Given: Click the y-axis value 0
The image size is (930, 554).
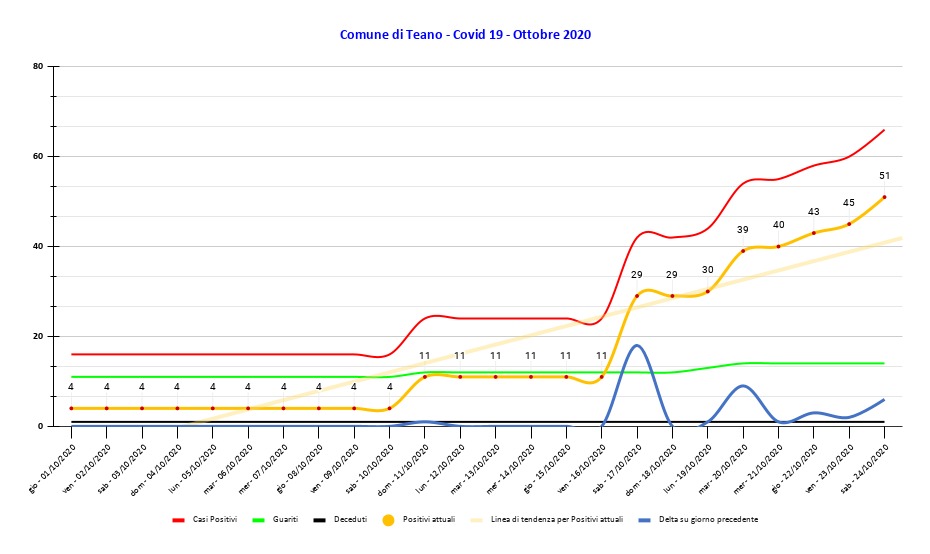Looking at the screenshot, I should click(x=41, y=426).
